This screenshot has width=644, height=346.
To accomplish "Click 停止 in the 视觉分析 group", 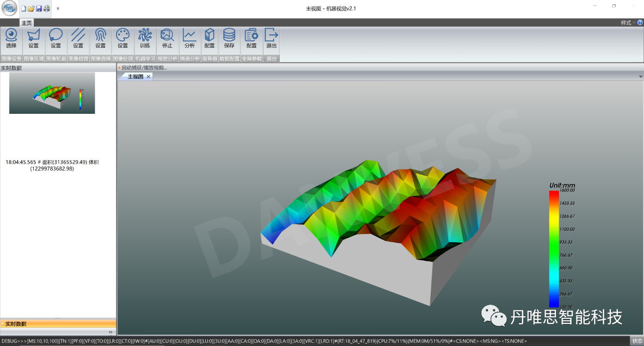I will 168,38.
